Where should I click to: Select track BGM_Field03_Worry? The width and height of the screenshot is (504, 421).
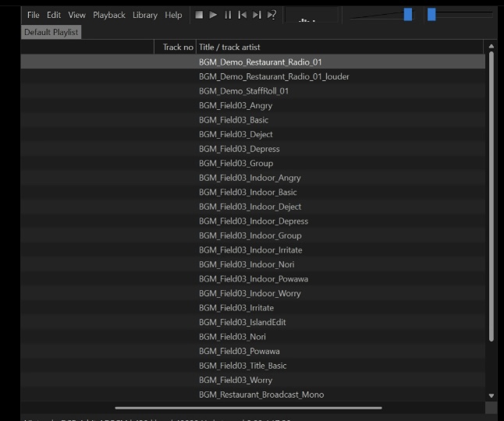click(x=253, y=380)
